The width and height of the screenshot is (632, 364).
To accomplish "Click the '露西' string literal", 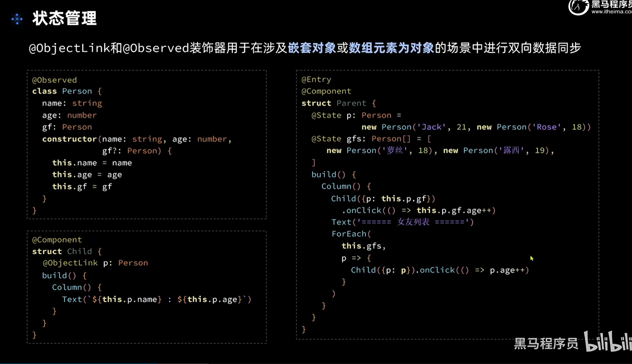I will pos(511,151).
